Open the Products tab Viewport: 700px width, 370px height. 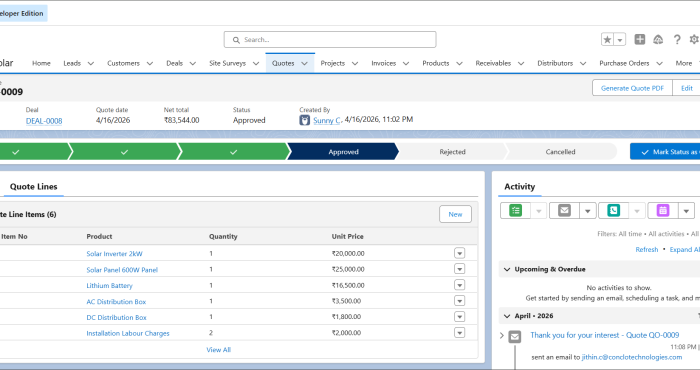pos(436,63)
